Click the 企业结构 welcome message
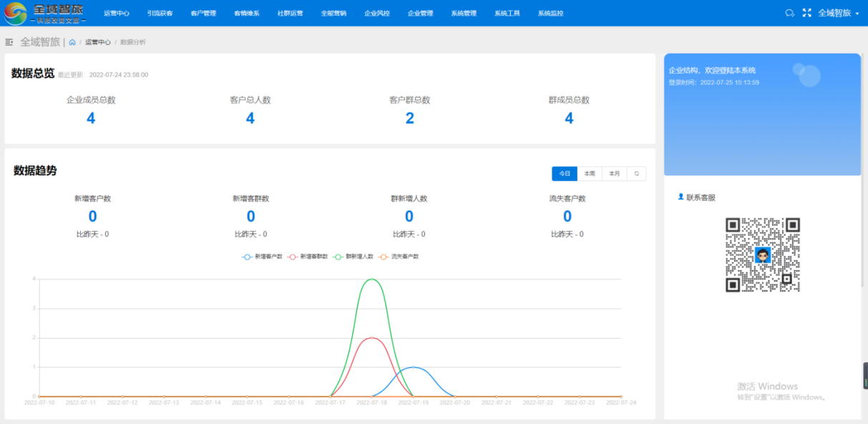This screenshot has height=424, width=868. [x=712, y=70]
